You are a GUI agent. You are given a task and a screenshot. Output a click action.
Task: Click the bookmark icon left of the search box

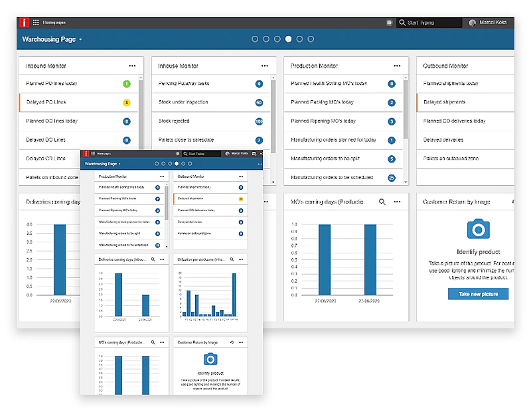[389, 22]
